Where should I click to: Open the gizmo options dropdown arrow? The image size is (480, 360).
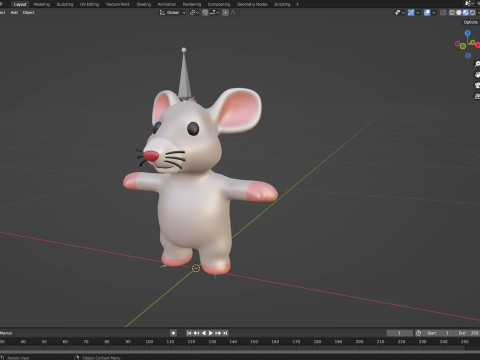[418, 13]
